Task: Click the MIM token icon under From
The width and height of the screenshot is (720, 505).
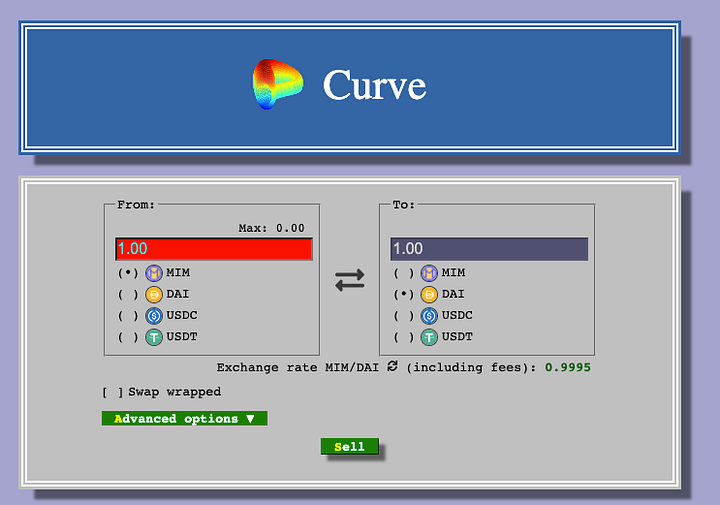Action: (154, 273)
